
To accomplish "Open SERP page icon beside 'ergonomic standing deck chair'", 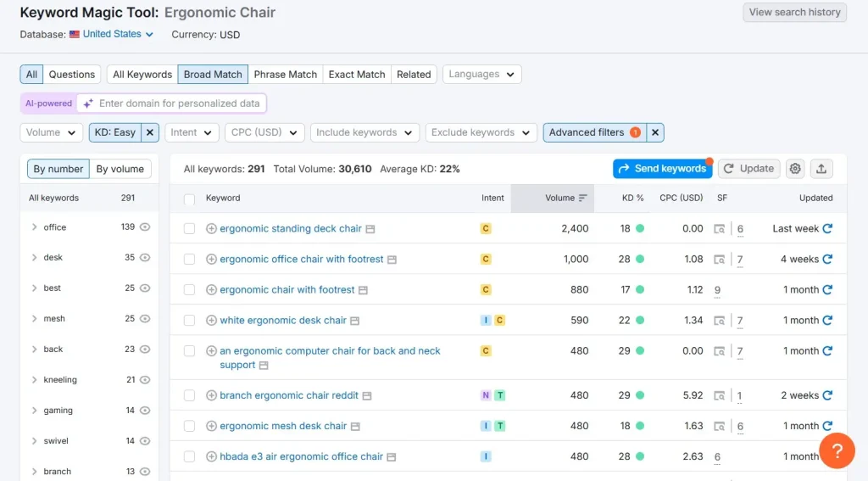I will click(x=370, y=229).
